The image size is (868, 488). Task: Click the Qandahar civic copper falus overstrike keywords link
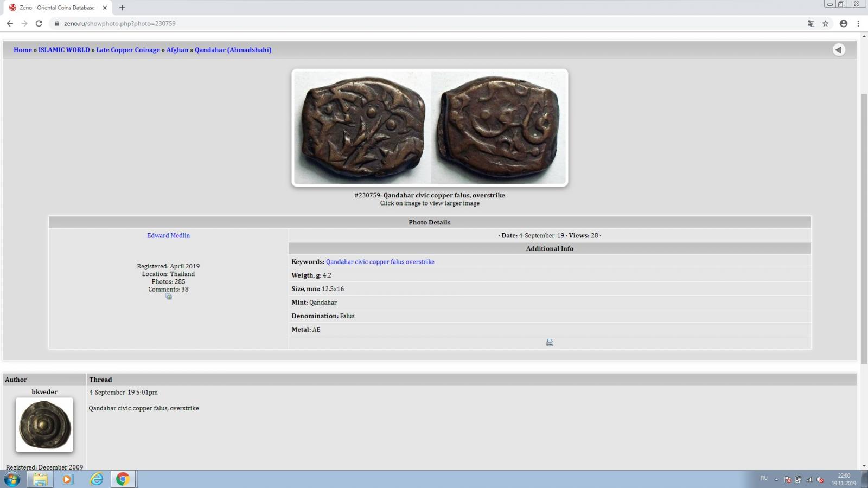tap(380, 262)
